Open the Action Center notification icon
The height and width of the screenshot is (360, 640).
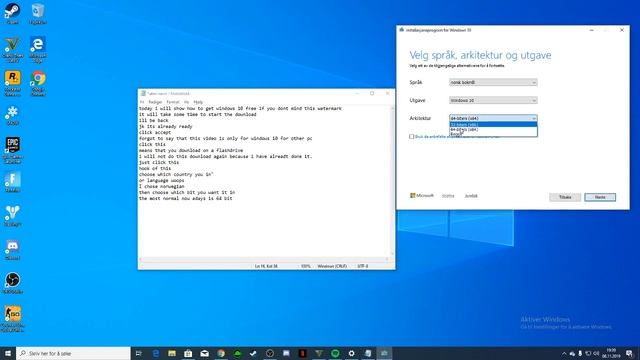click(x=629, y=353)
